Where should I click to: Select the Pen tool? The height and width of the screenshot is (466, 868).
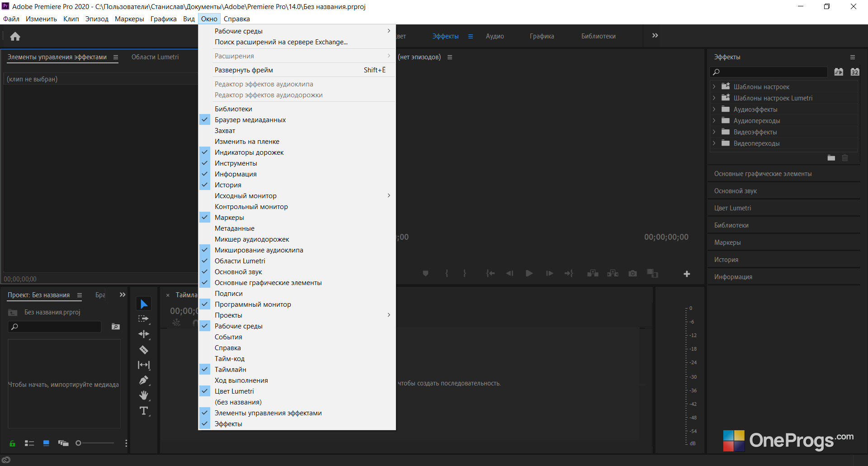144,380
